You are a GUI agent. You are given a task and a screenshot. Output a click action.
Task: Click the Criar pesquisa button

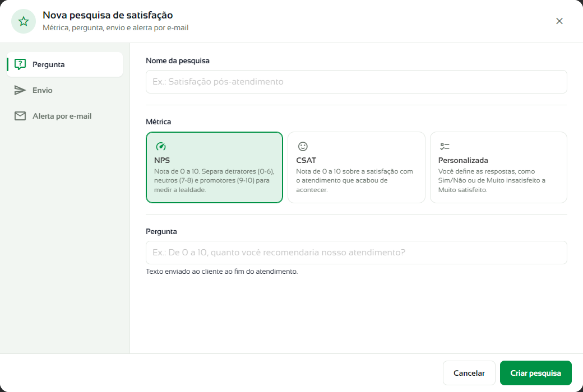point(535,373)
